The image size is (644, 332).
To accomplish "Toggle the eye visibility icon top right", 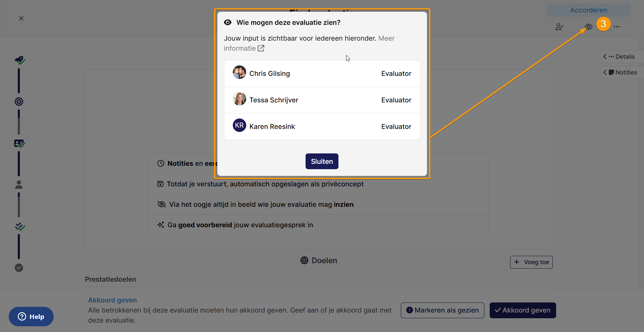I will (x=588, y=27).
